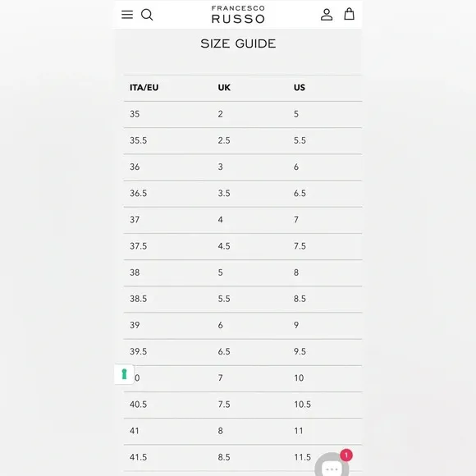Viewport: 476px width, 476px height.
Task: Click the US size 11 cell
Action: pos(298,431)
